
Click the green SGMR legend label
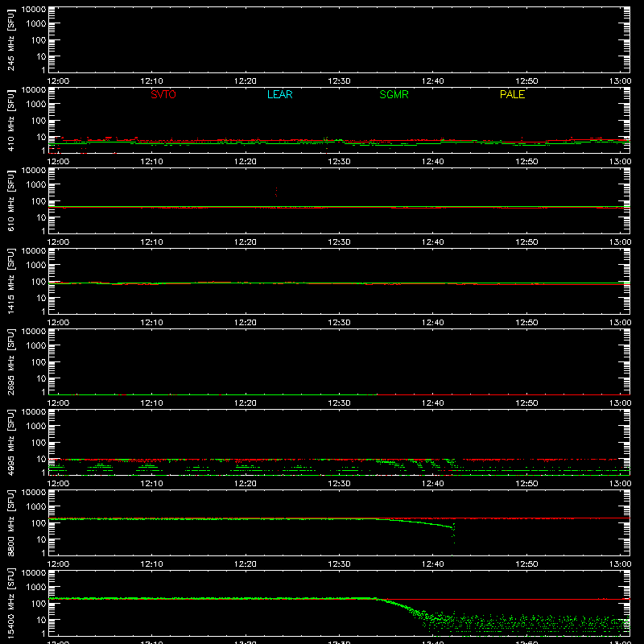(394, 94)
